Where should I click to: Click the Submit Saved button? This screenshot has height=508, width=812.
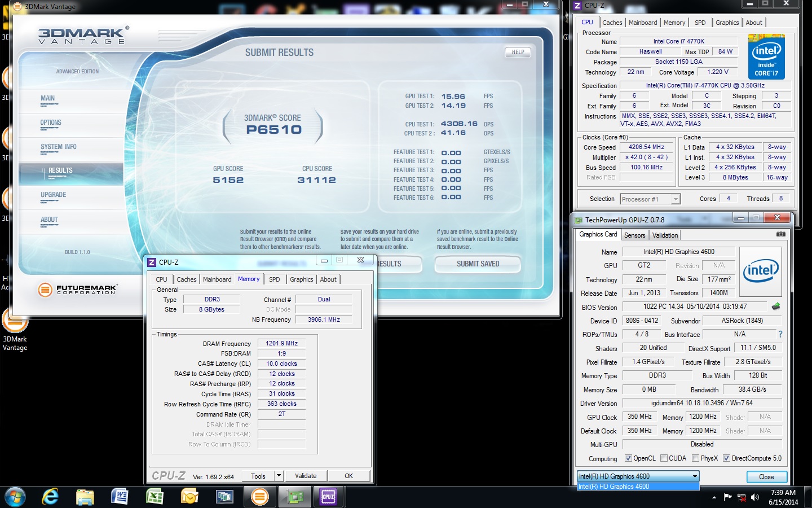(x=478, y=264)
